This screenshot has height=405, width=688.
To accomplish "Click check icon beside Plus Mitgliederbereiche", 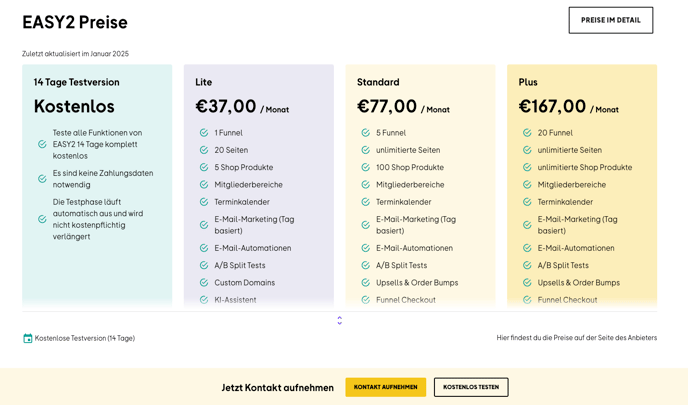I will point(527,185).
